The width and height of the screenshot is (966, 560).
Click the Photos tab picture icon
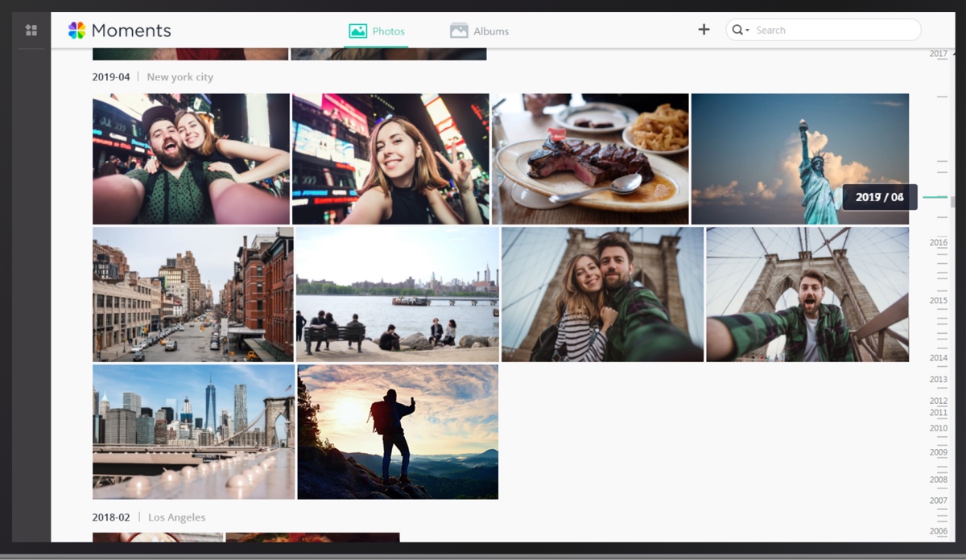pos(357,31)
